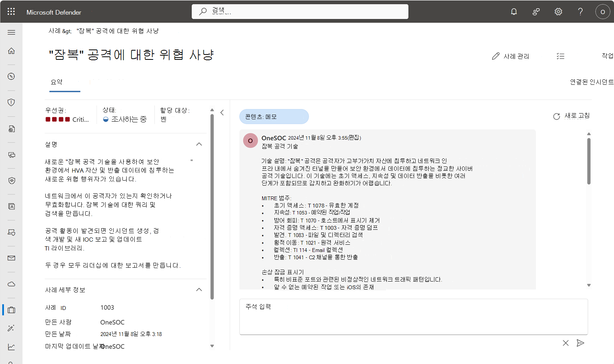Open the community people icon in header
This screenshot has height=364, width=614.
pos(536,12)
